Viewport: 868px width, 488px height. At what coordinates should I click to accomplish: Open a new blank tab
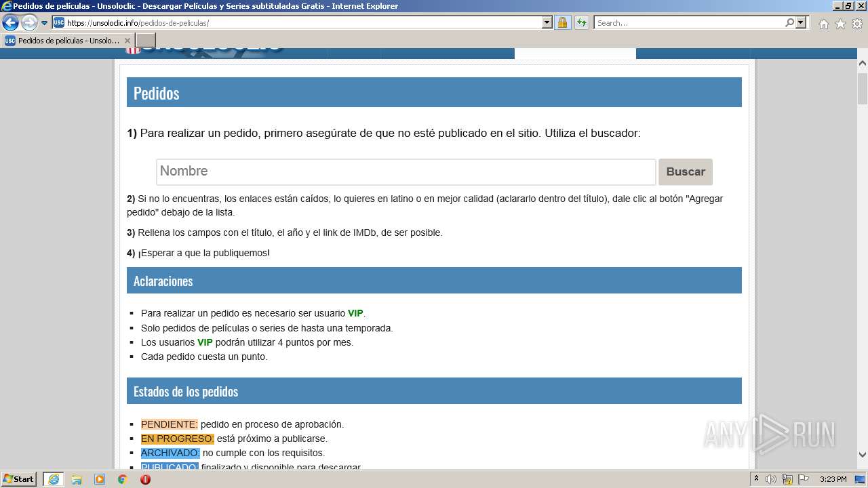[146, 41]
